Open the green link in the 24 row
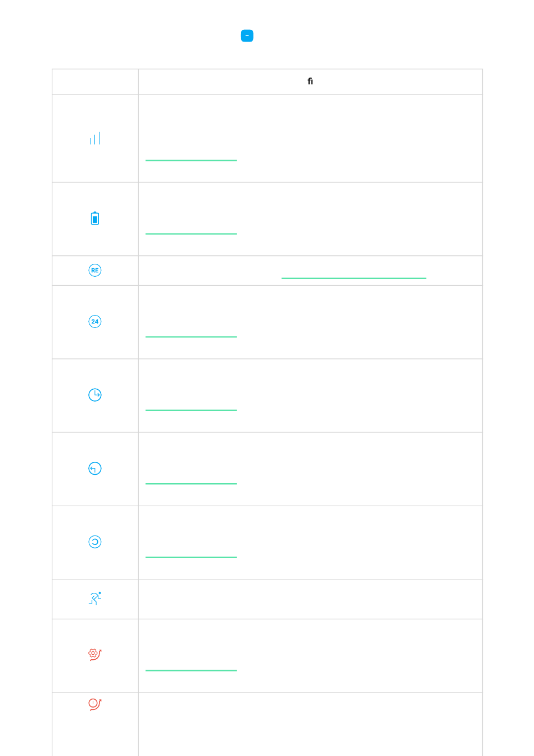 pyautogui.click(x=191, y=336)
